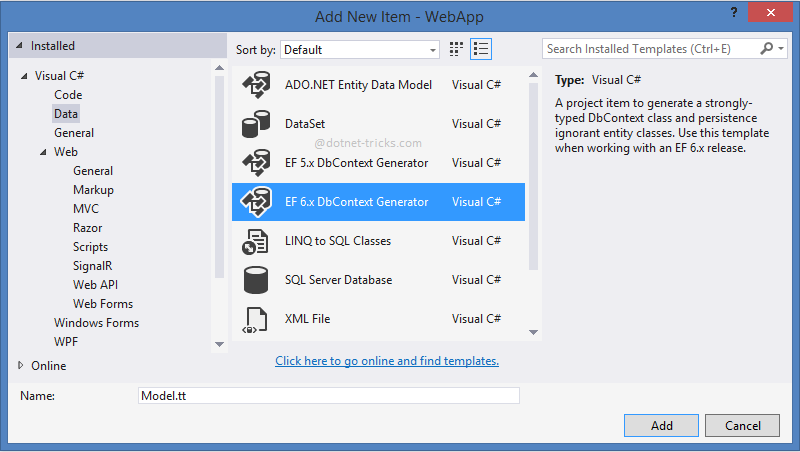Click the Add button
This screenshot has width=800, height=452.
661,425
